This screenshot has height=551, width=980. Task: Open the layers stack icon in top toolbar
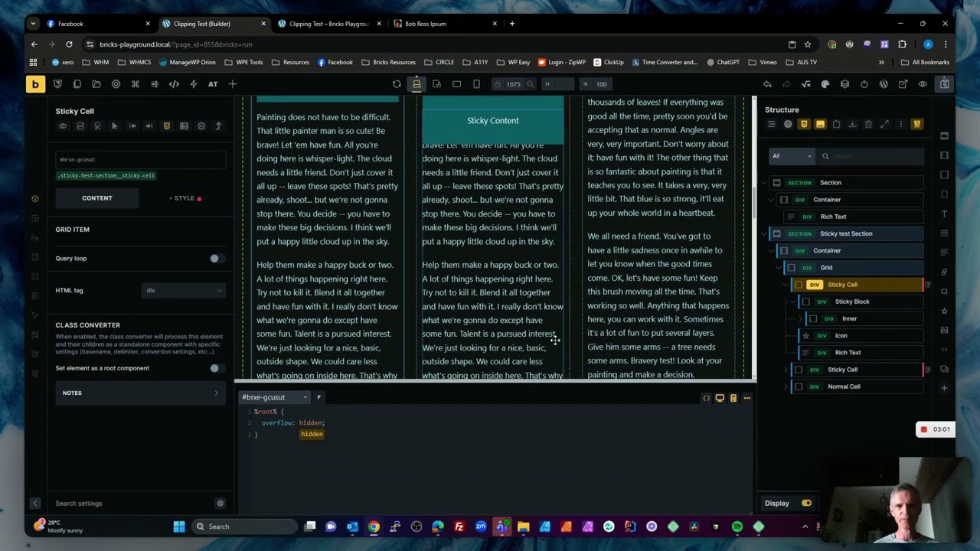point(844,84)
